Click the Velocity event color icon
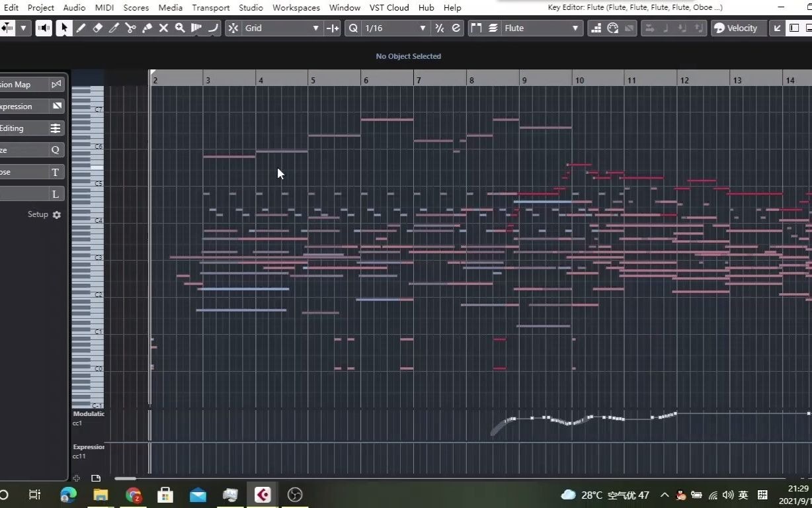 click(x=719, y=28)
